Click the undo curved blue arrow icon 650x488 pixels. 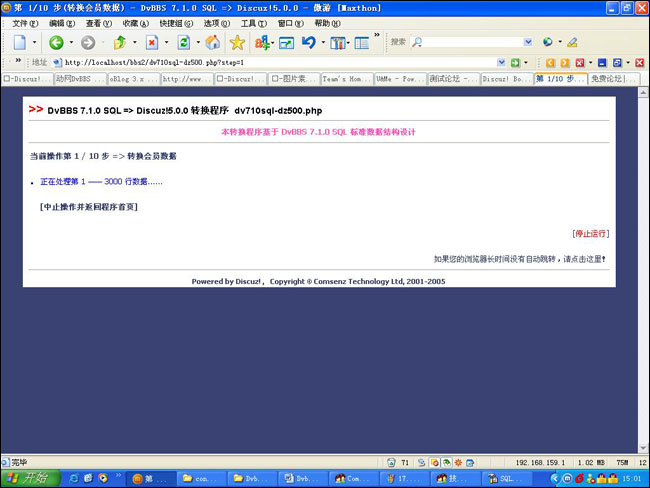point(309,42)
